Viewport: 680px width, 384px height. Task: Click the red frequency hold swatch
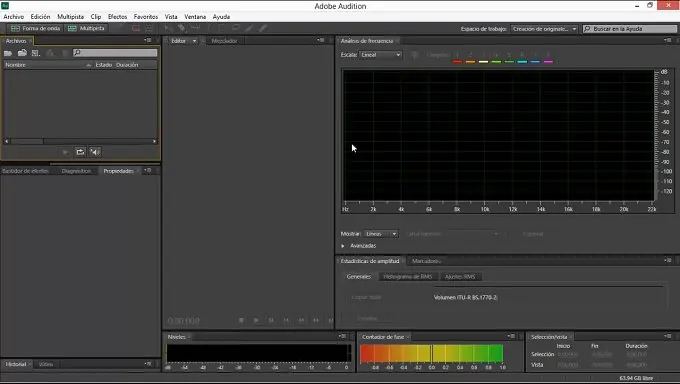[457, 62]
